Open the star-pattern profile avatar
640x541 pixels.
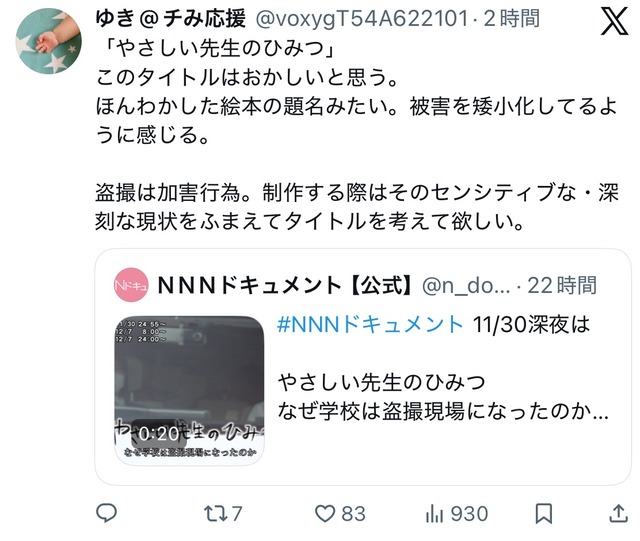click(49, 41)
